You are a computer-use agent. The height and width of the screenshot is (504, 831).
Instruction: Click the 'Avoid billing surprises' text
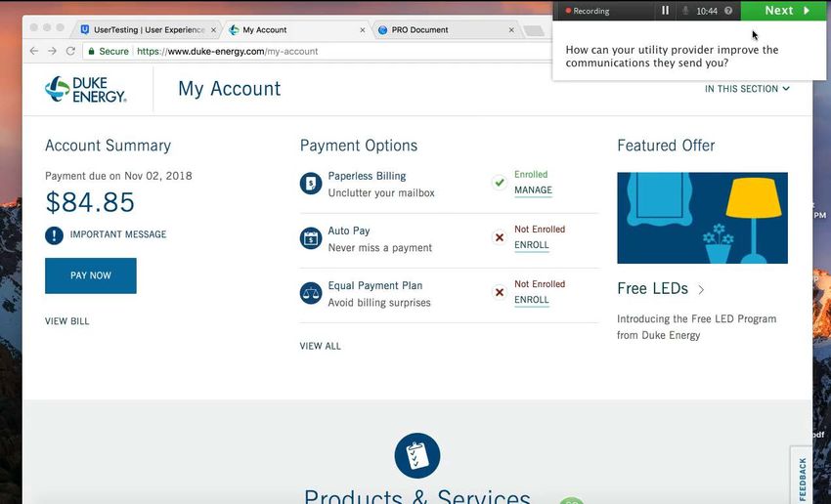[x=379, y=303]
